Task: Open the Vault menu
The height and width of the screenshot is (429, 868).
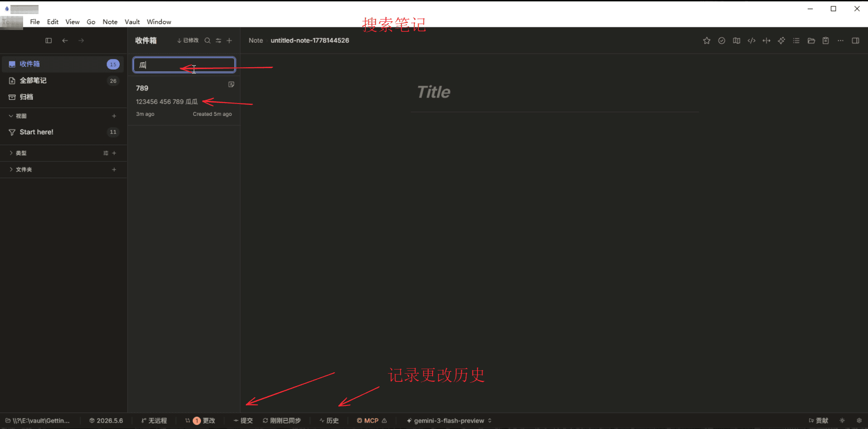Action: (x=132, y=22)
